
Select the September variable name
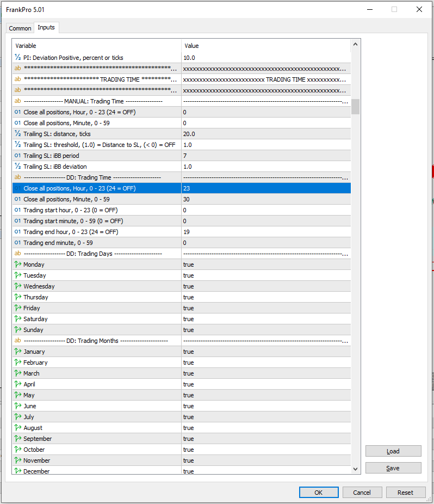[38, 439]
